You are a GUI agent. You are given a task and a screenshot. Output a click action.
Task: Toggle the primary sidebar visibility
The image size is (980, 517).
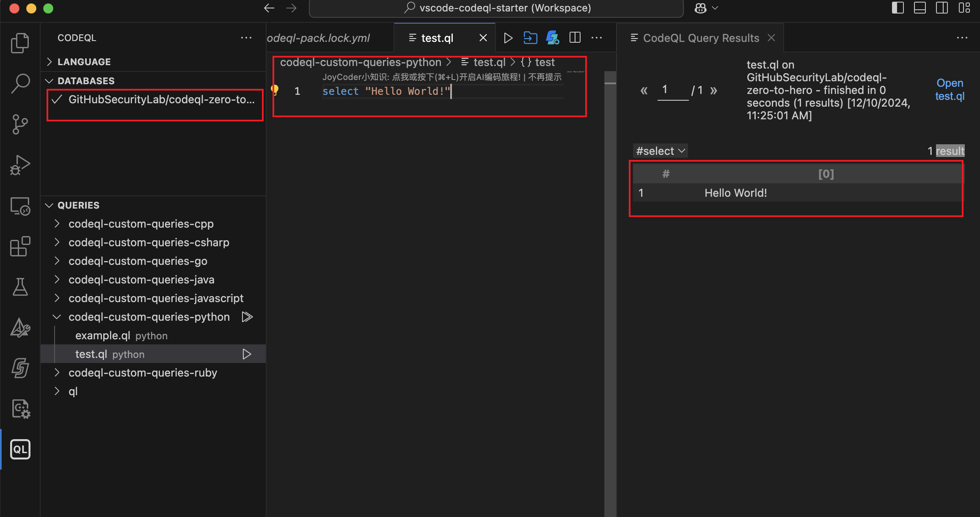[897, 8]
